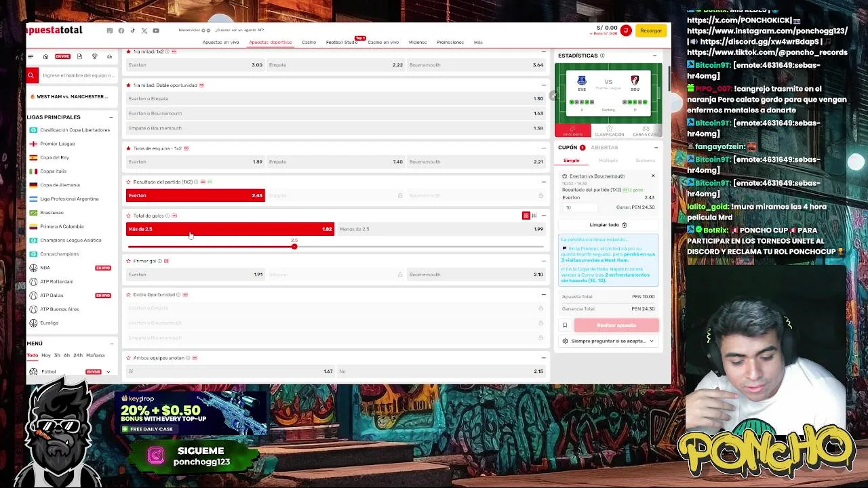
Task: Click the stake amount field showing 10
Action: pos(580,207)
